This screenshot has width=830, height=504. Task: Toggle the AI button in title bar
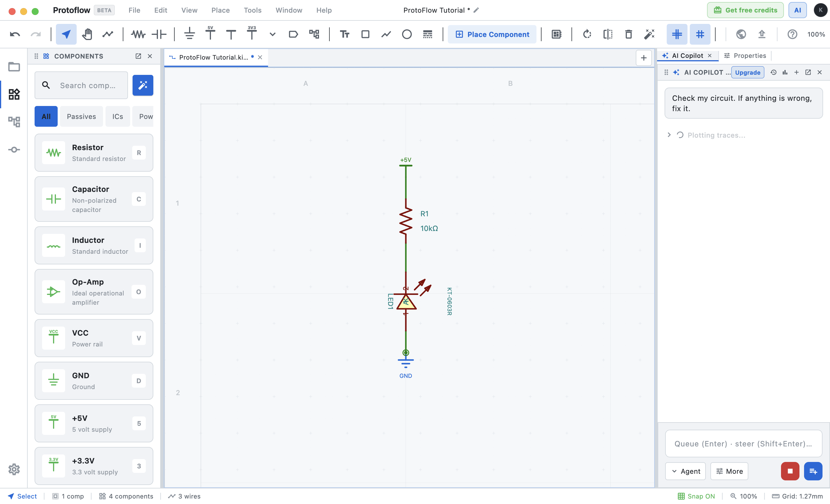798,10
